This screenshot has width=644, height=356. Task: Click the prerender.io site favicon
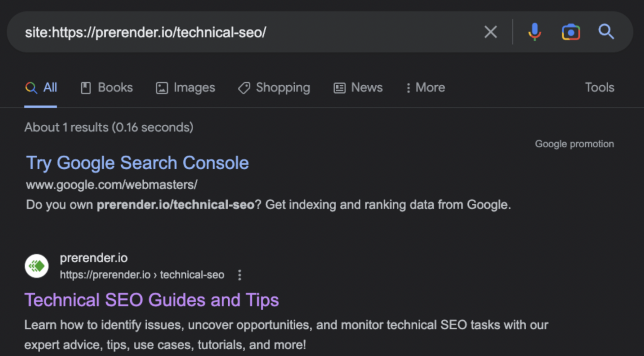pyautogui.click(x=36, y=266)
